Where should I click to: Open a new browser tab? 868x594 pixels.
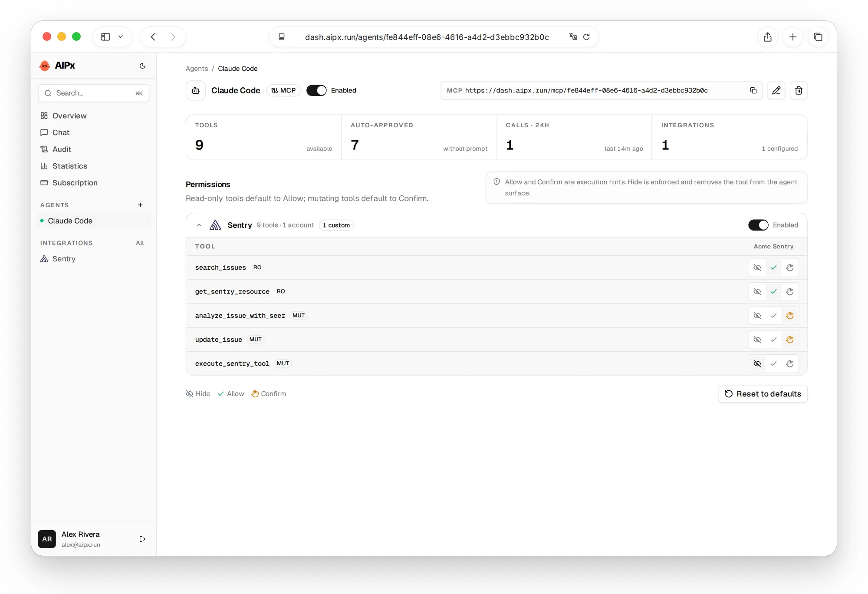click(x=793, y=37)
